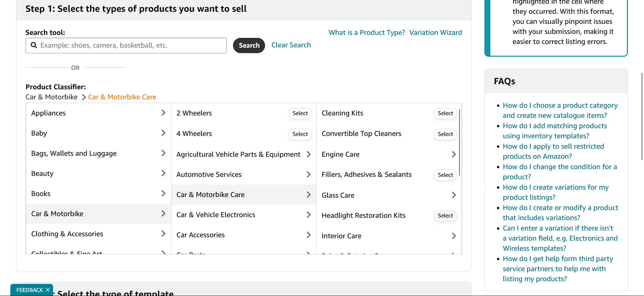
Task: Open Agricultural Vehicle Parts & Equipment subcategory
Action: (x=244, y=154)
